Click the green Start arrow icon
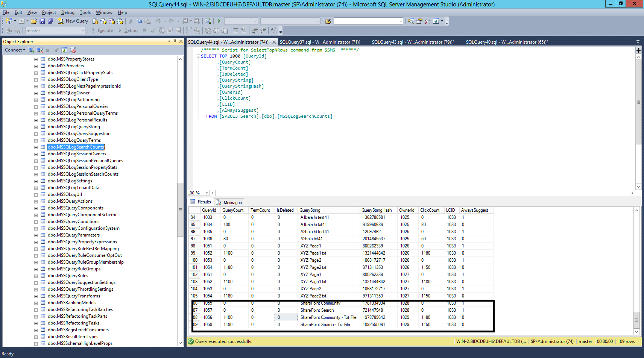644x358 pixels. tap(219, 21)
